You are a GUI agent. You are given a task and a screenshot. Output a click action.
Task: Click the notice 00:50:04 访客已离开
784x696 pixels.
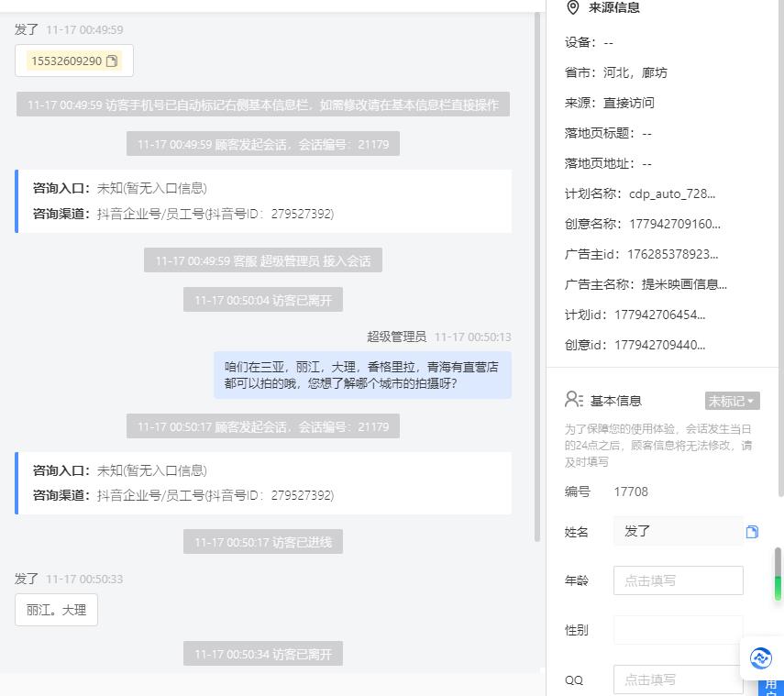(263, 300)
